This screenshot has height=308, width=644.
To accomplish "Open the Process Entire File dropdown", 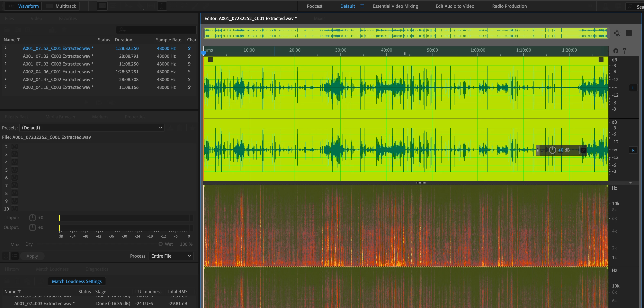I will click(x=171, y=256).
